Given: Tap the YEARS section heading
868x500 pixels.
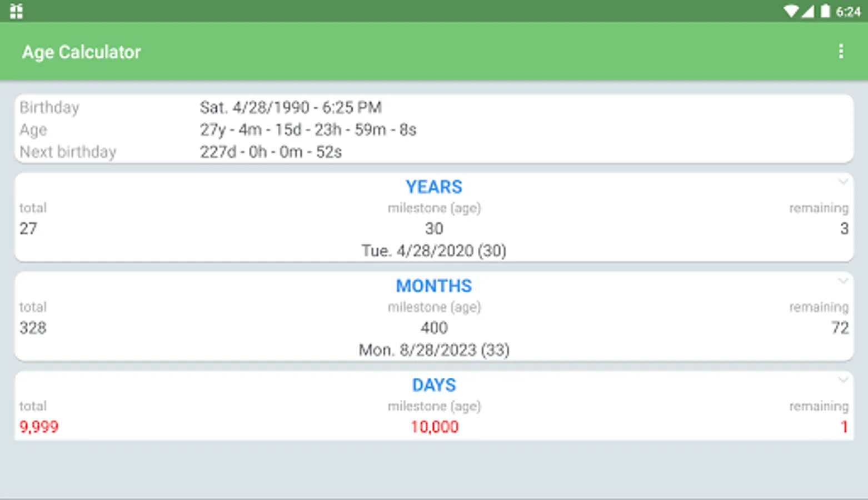Looking at the screenshot, I should (x=433, y=187).
